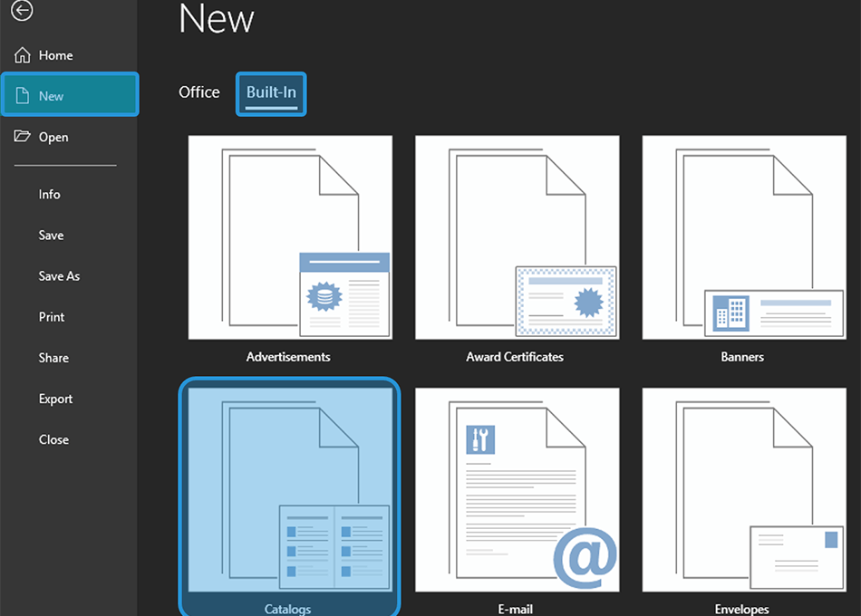
Task: Select New in the sidebar
Action: pyautogui.click(x=70, y=94)
